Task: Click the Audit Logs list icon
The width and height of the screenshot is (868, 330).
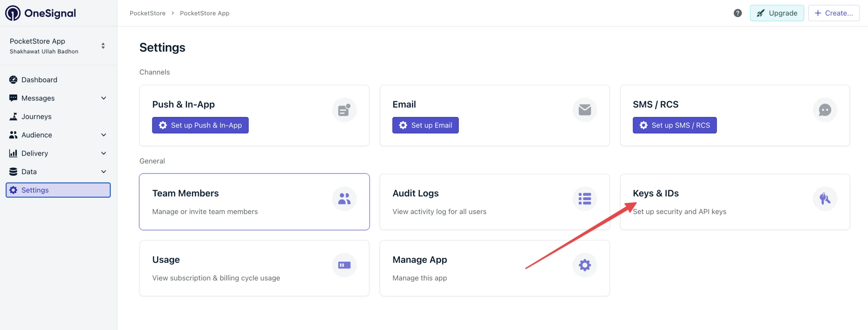Action: (585, 199)
